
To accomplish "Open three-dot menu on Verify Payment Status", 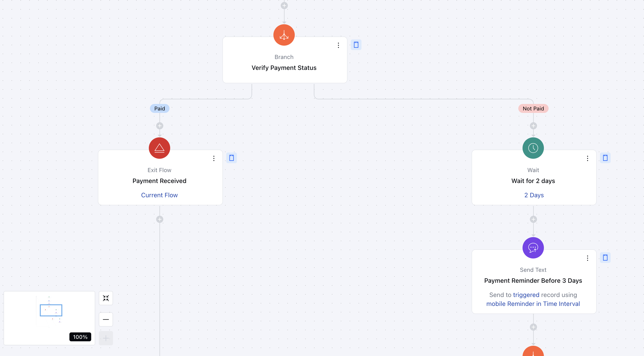I will click(x=338, y=45).
